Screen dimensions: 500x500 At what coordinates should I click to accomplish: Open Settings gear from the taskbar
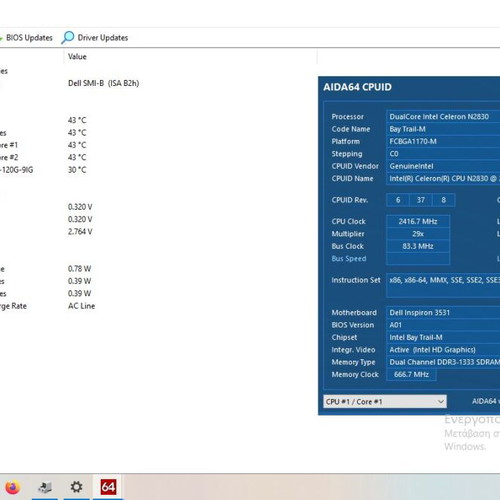click(x=76, y=487)
